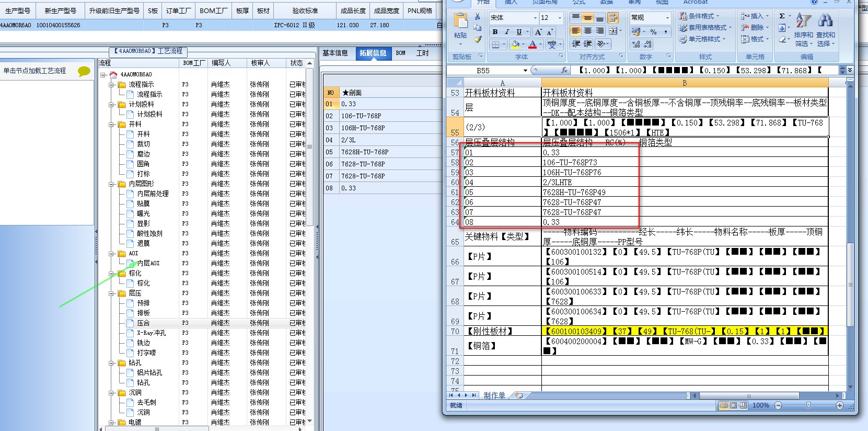
Task: Click the AutoSum sigma icon
Action: (782, 16)
